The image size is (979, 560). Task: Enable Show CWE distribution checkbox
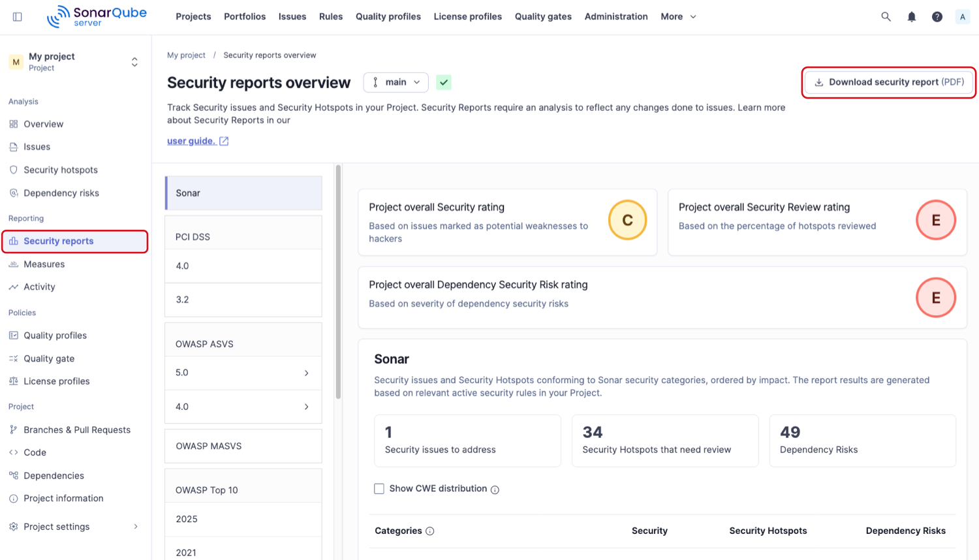(x=379, y=489)
